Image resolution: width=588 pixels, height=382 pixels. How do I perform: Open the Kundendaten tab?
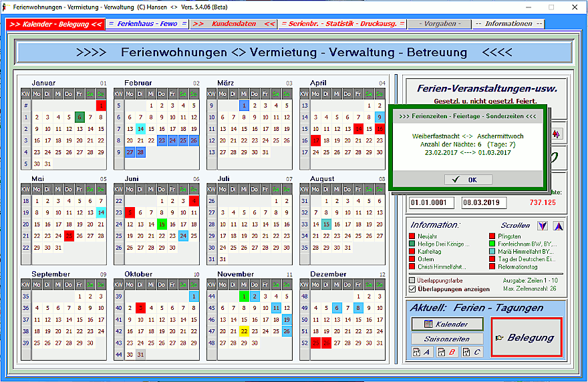point(233,24)
